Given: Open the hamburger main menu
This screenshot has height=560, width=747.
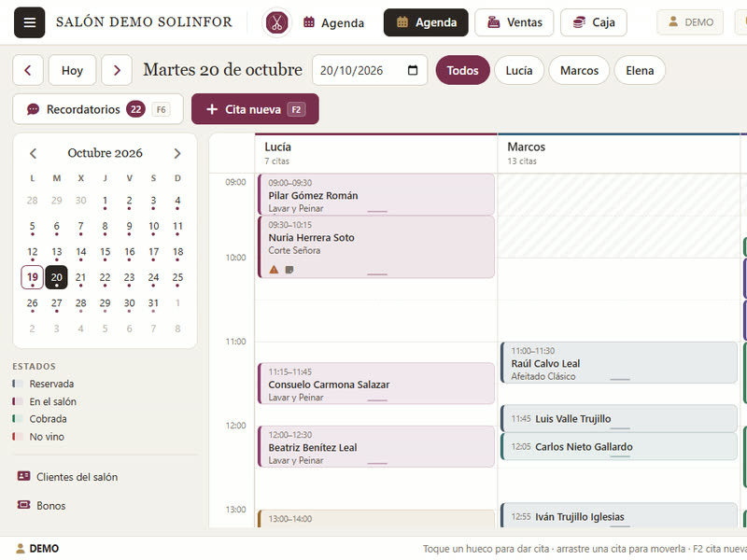Looking at the screenshot, I should click(30, 22).
